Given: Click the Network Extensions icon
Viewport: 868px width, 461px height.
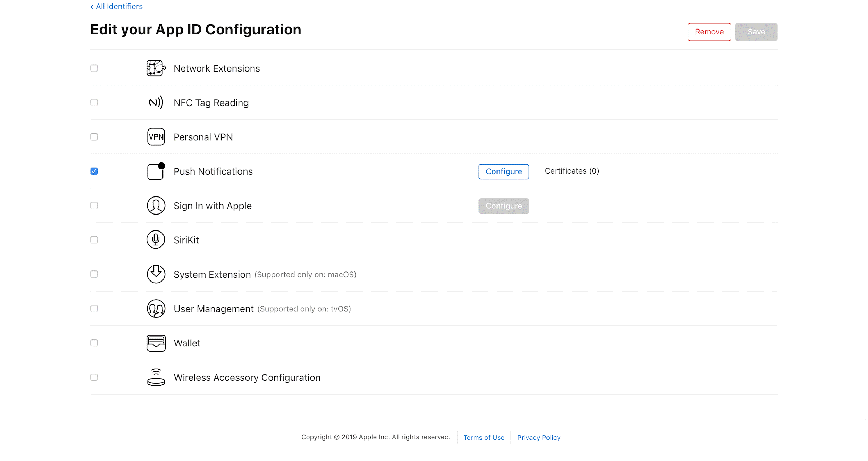Looking at the screenshot, I should pyautogui.click(x=155, y=68).
